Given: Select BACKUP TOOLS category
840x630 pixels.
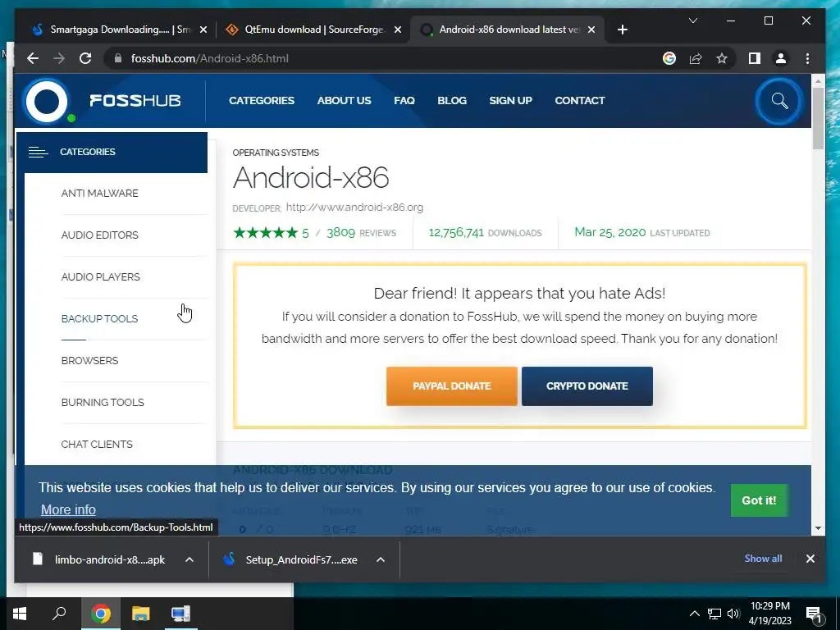Looking at the screenshot, I should coord(99,319).
